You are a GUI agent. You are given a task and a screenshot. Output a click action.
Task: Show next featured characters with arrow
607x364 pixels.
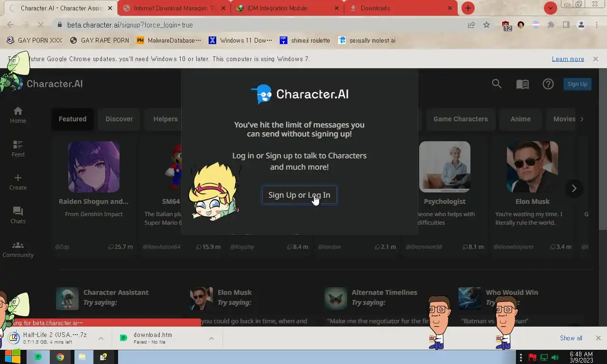pyautogui.click(x=574, y=188)
